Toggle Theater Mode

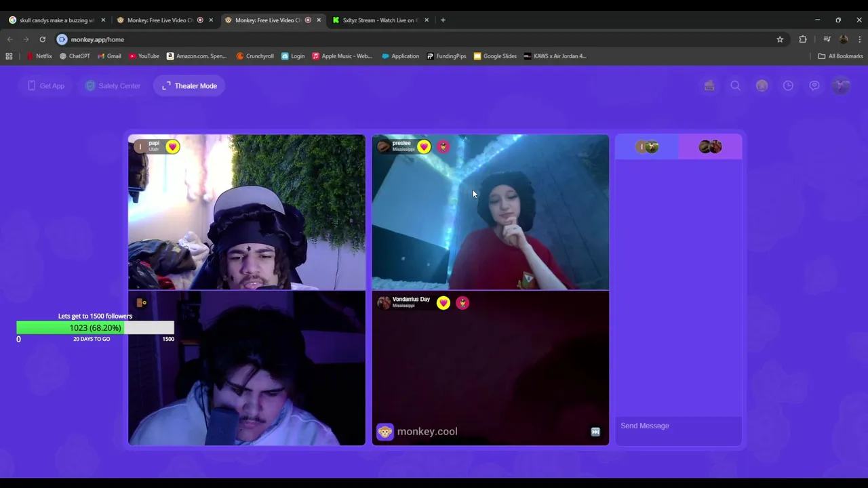coord(189,85)
